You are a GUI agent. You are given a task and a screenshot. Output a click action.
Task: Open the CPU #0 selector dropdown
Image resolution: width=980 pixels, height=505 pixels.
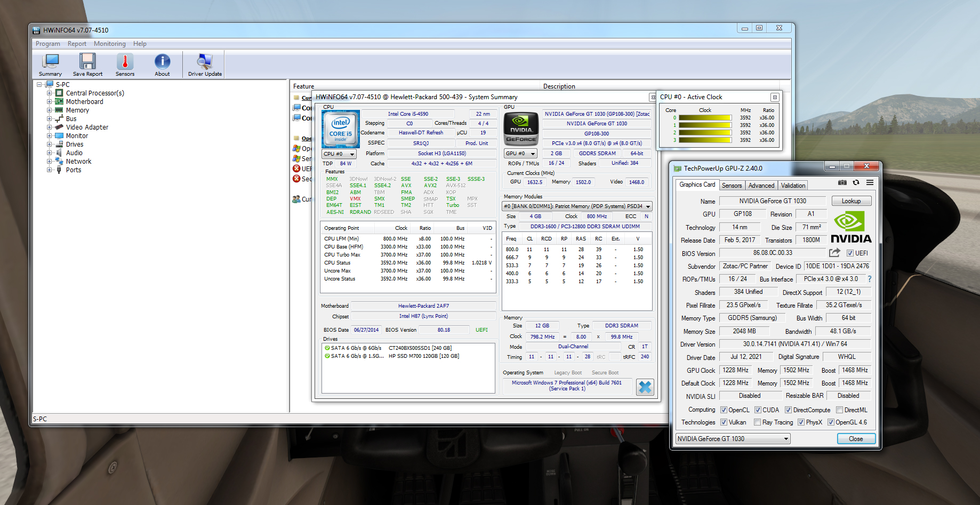point(339,154)
